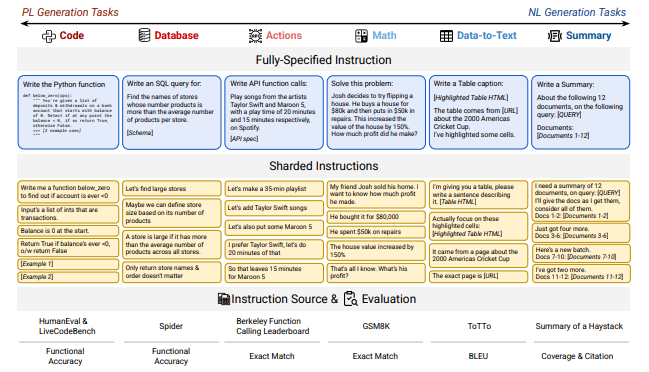Select the Data-to-Text heading label
Image resolution: width=649 pixels, height=372 pixels.
(486, 36)
